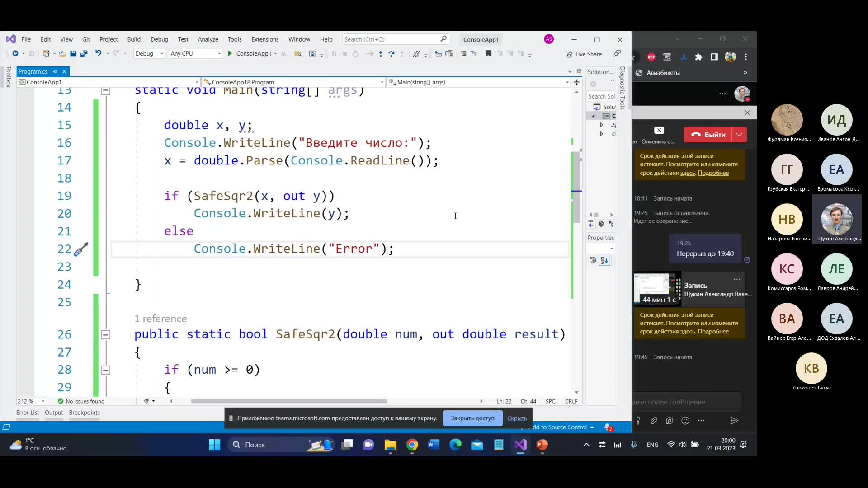Click Search Solution Explorer box
This screenshot has width=868, height=488.
pos(601,96)
